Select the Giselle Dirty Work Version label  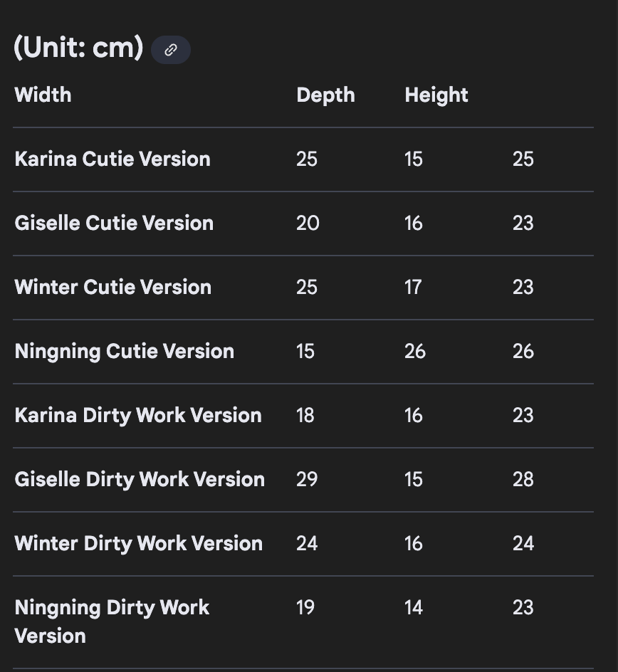click(x=140, y=479)
